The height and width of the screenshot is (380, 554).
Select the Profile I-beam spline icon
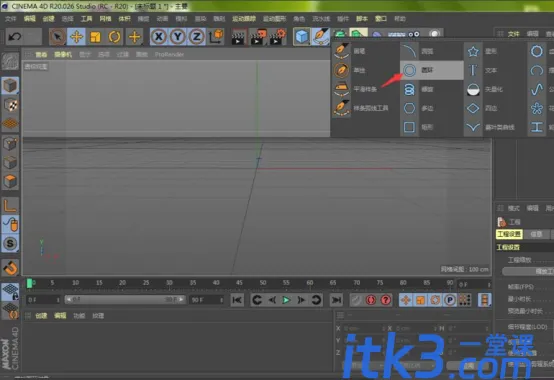pos(537,127)
